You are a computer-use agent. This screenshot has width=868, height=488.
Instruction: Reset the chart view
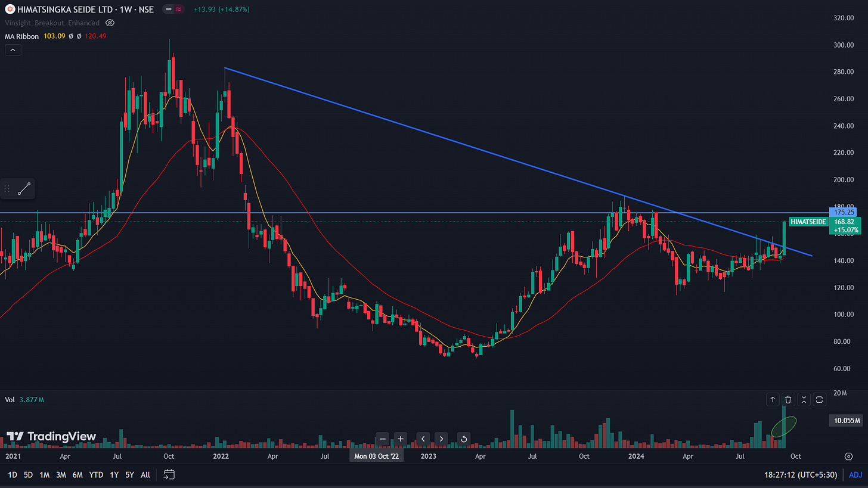[x=463, y=439]
